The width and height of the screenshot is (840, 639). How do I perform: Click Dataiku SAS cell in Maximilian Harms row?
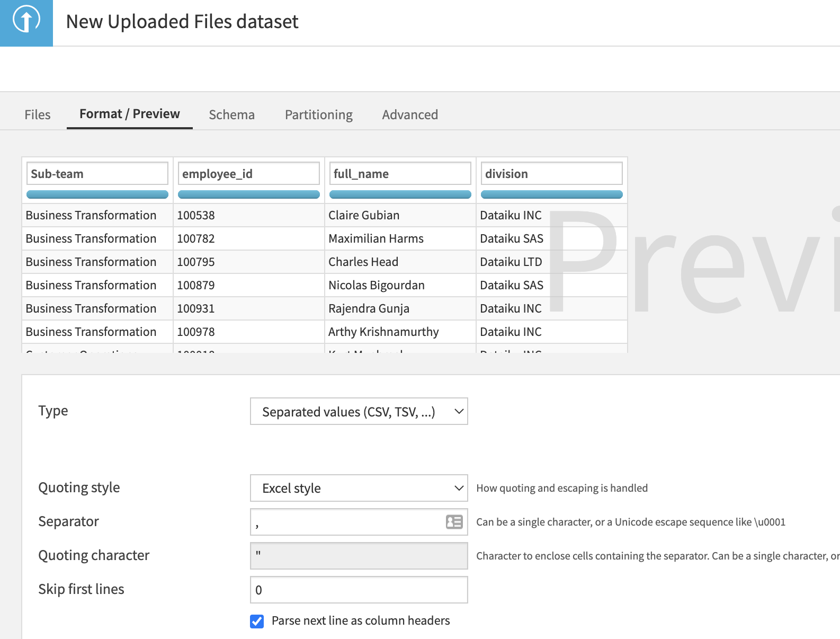552,238
